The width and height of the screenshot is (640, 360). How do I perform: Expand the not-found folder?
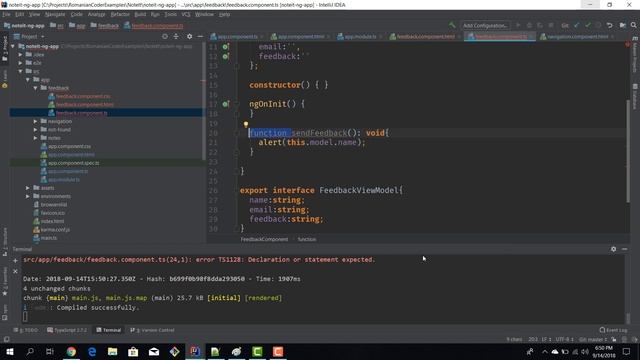point(36,129)
